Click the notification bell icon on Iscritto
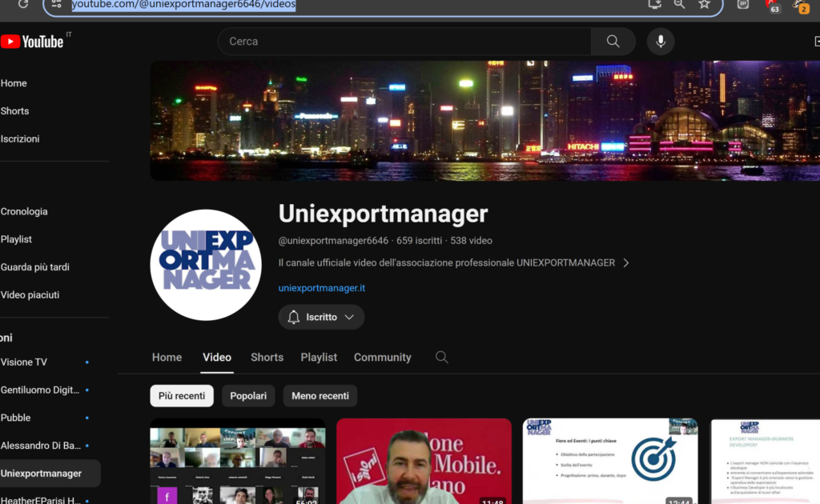Viewport: 820px width, 504px height. tap(293, 317)
